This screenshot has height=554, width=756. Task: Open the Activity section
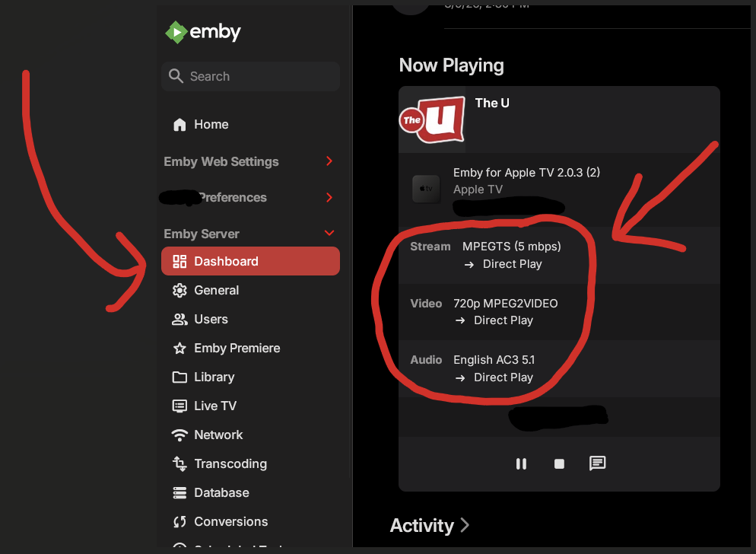click(422, 526)
